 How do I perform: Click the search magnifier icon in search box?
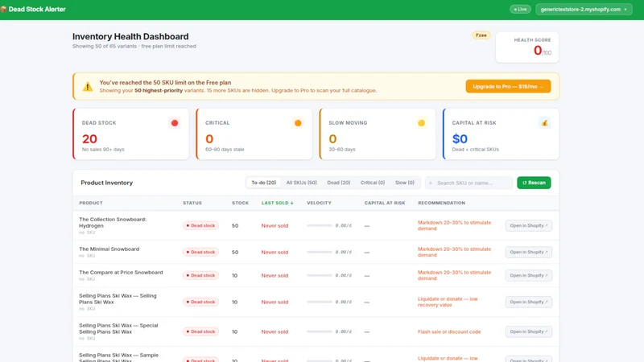tap(431, 183)
